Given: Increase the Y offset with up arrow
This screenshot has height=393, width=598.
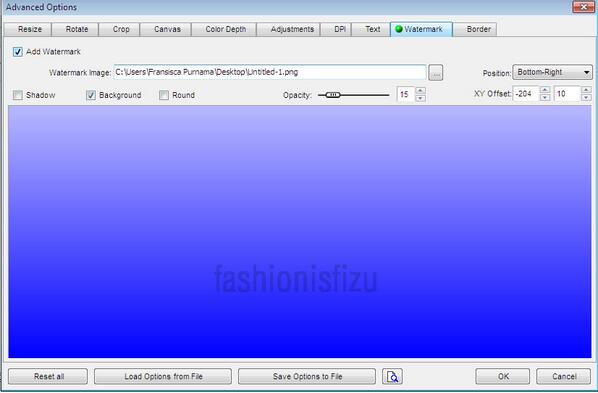Looking at the screenshot, I should tap(587, 90).
